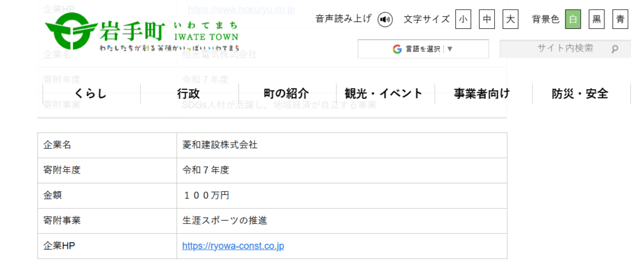The width and height of the screenshot is (644, 269).
Task: Click the 金額 row label
Action: (x=53, y=195)
